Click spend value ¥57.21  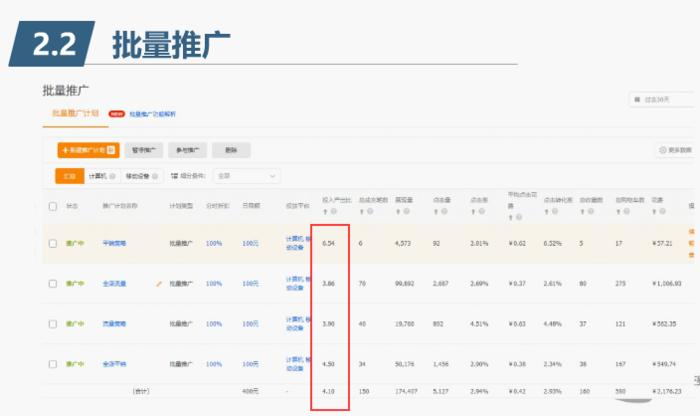[x=662, y=243]
